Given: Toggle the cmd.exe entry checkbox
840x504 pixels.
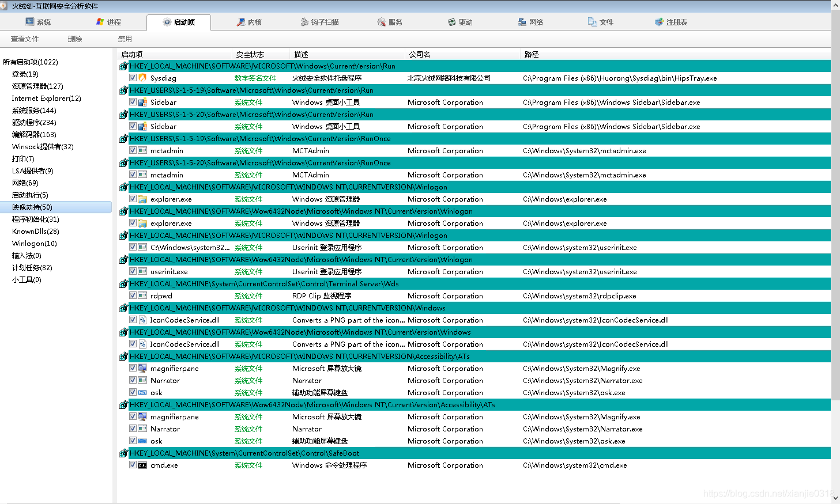Looking at the screenshot, I should coord(133,465).
